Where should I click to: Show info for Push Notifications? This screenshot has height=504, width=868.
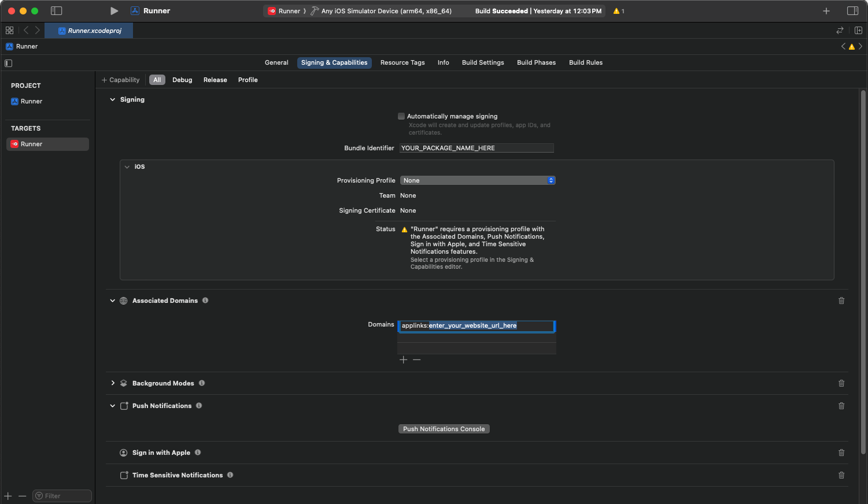tap(199, 406)
